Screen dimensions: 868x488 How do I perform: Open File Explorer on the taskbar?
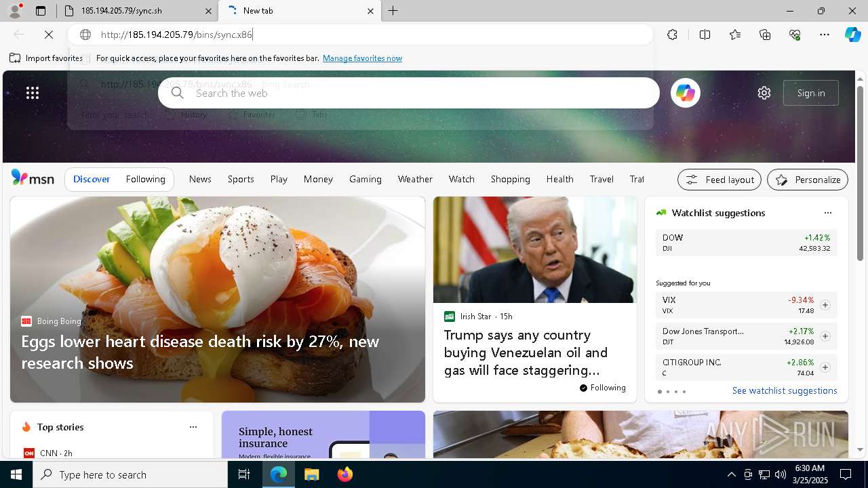(x=311, y=474)
